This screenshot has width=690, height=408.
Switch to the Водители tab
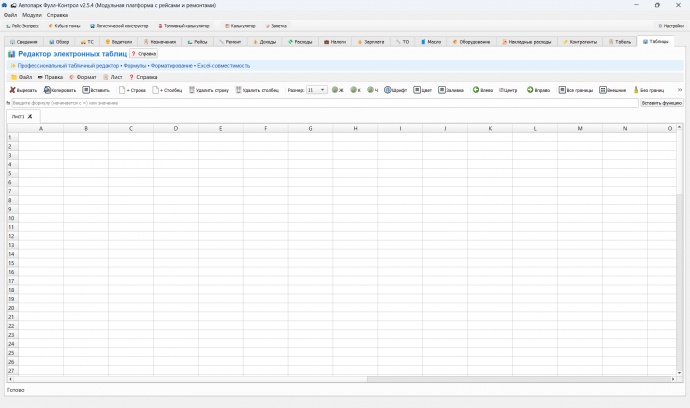click(119, 42)
